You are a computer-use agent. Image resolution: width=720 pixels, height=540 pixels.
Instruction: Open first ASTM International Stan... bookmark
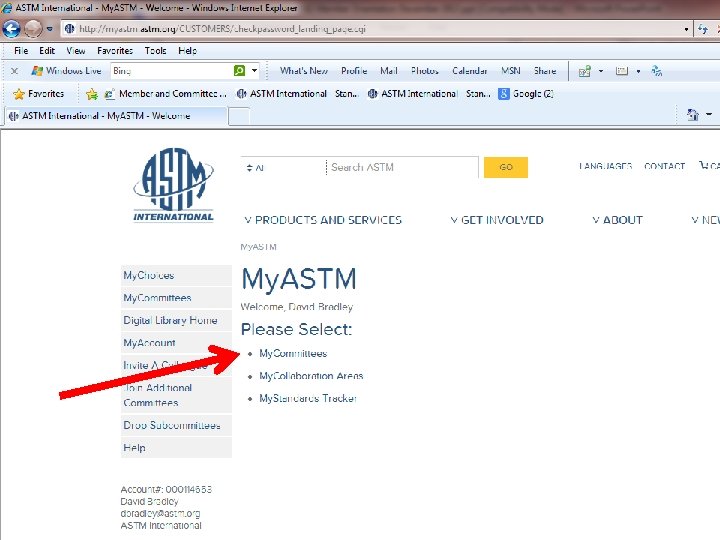(297, 94)
